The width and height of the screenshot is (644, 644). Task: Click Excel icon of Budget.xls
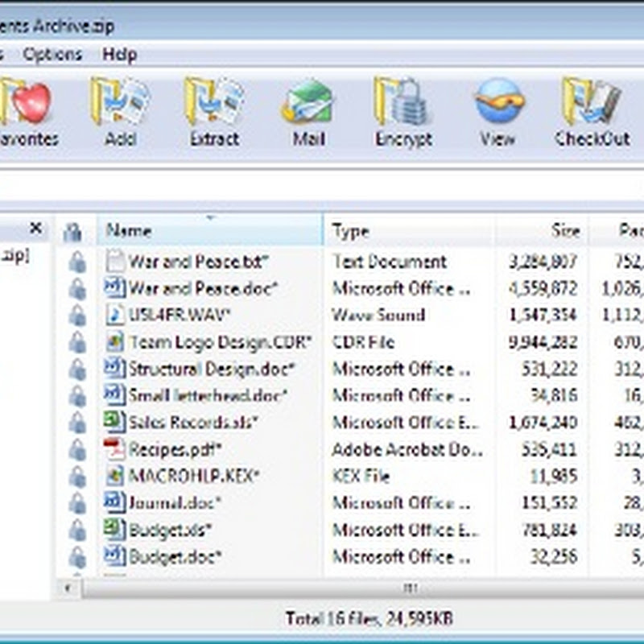pyautogui.click(x=114, y=529)
